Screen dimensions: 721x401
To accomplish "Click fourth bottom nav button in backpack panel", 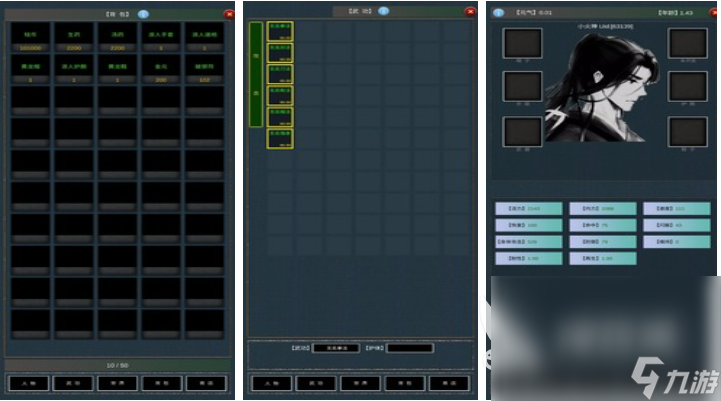I will click(x=162, y=383).
